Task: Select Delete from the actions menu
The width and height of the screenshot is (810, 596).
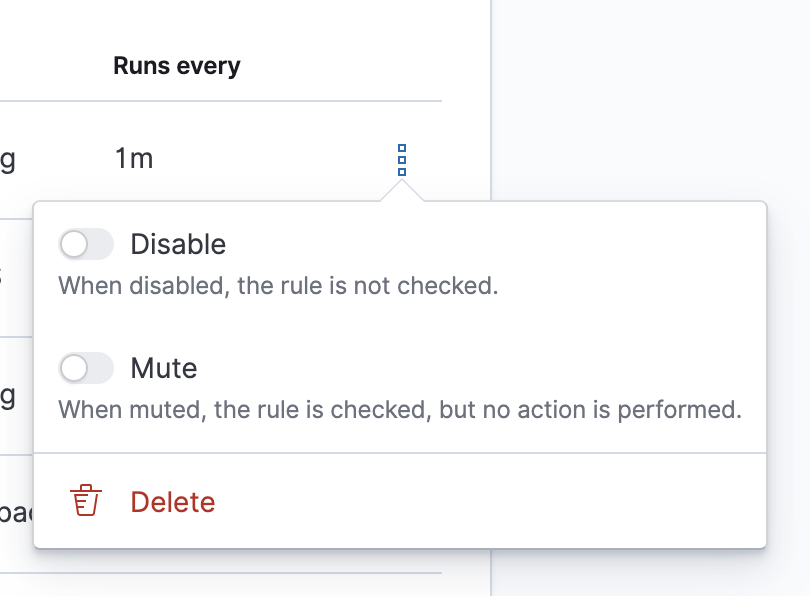Action: 172,503
